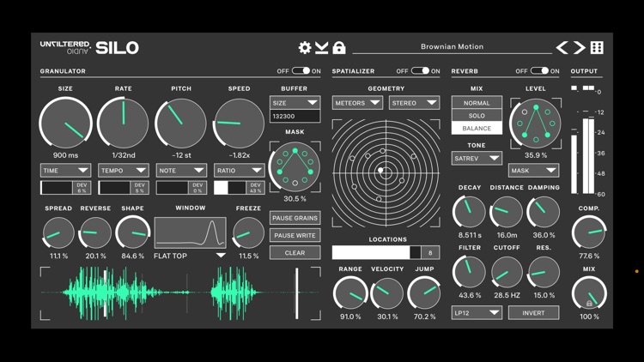Go to previous preset arrow

[562, 48]
